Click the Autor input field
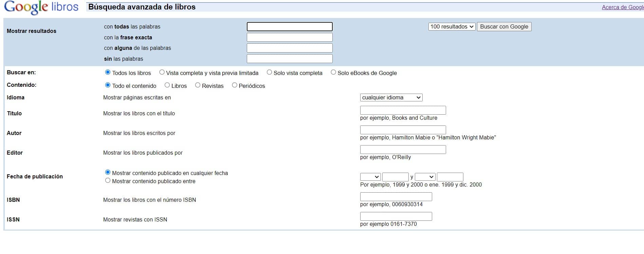 [x=403, y=130]
